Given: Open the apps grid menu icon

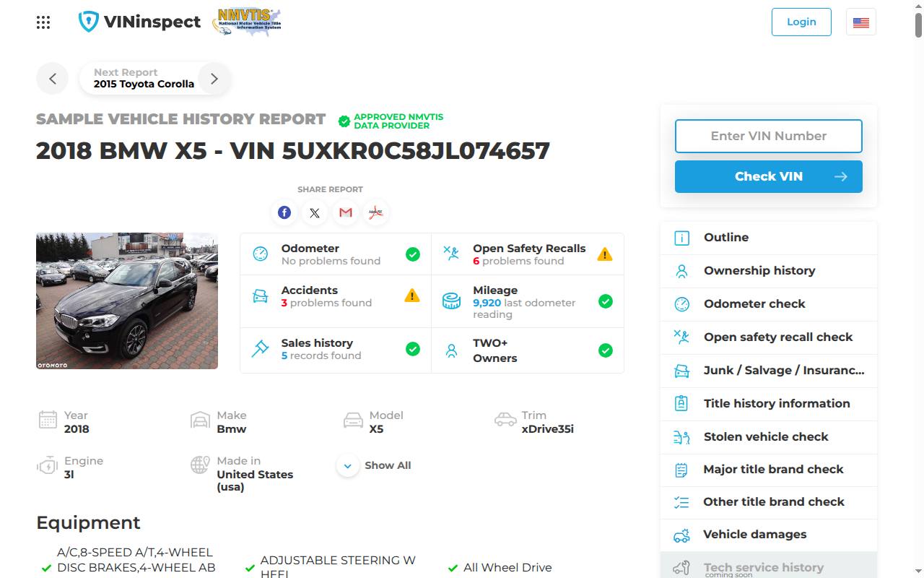Looking at the screenshot, I should click(43, 22).
